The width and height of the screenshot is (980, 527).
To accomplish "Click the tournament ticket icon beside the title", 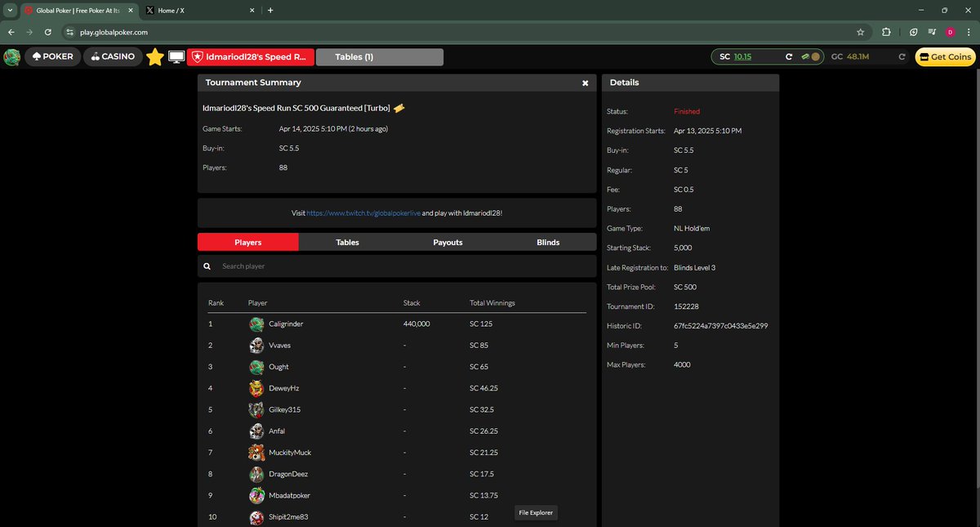I will [x=399, y=108].
